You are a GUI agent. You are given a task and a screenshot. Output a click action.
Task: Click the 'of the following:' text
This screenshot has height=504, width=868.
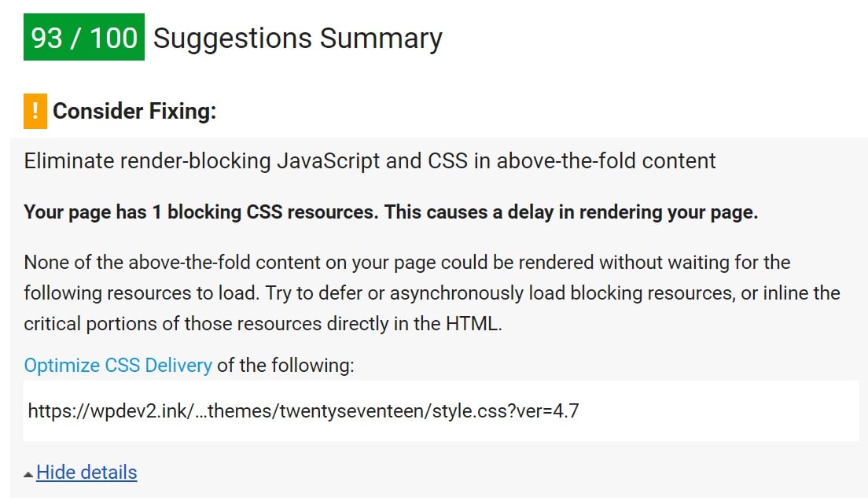(285, 365)
